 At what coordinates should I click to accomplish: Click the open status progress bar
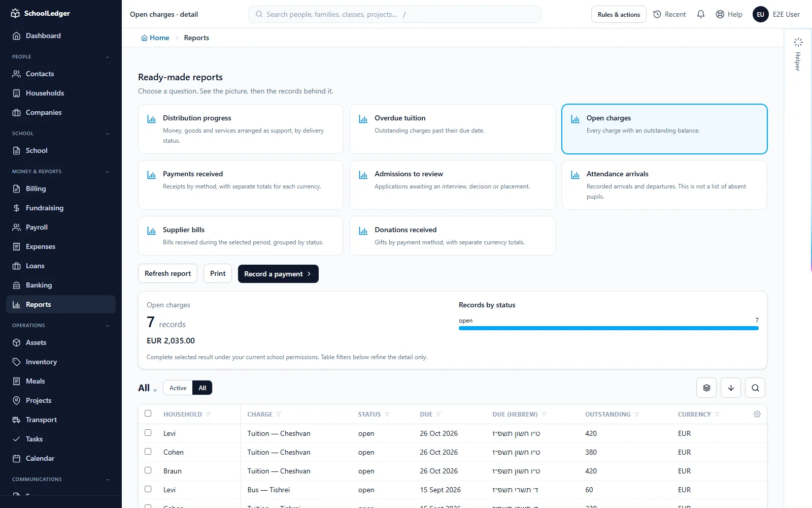pos(608,328)
